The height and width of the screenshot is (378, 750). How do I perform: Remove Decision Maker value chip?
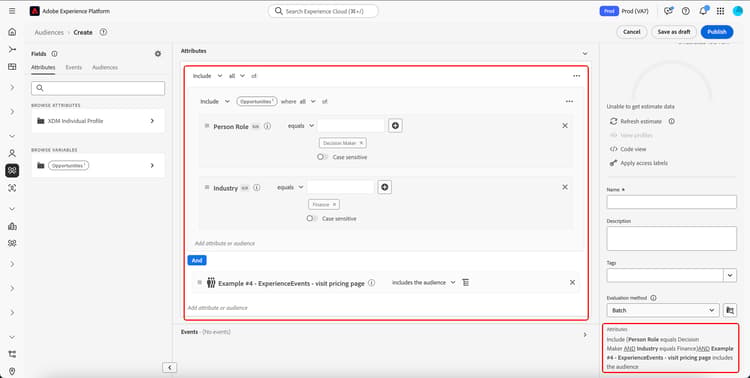pos(361,143)
